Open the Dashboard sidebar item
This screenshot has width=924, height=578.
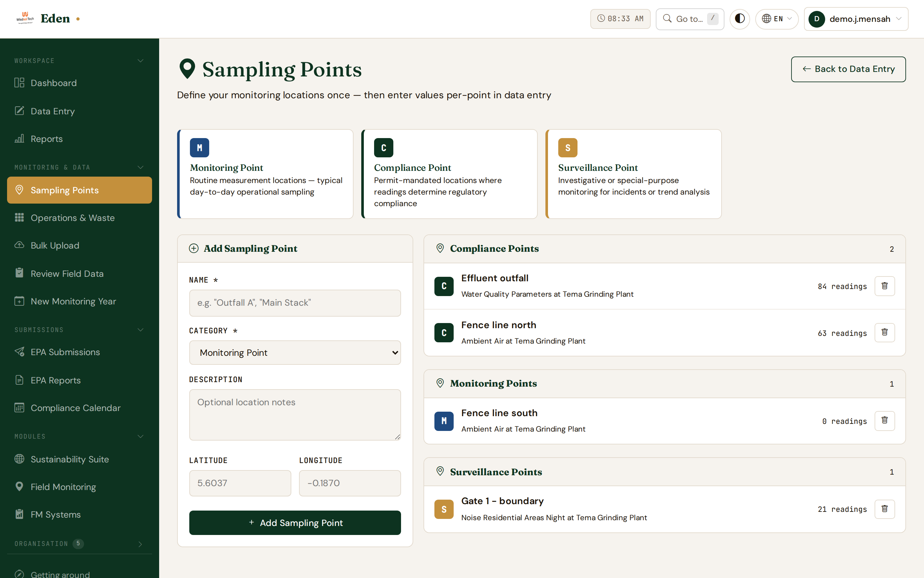(x=80, y=83)
